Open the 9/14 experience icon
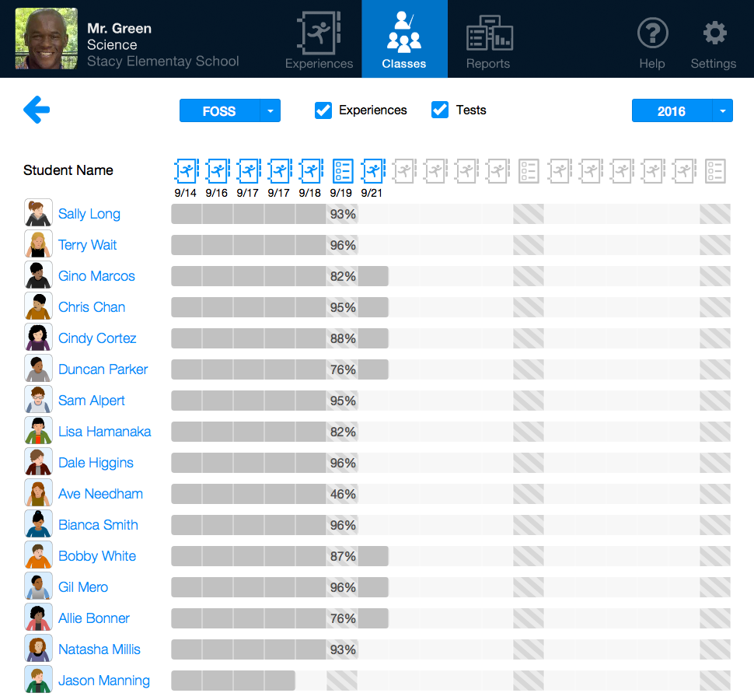 coord(186,171)
